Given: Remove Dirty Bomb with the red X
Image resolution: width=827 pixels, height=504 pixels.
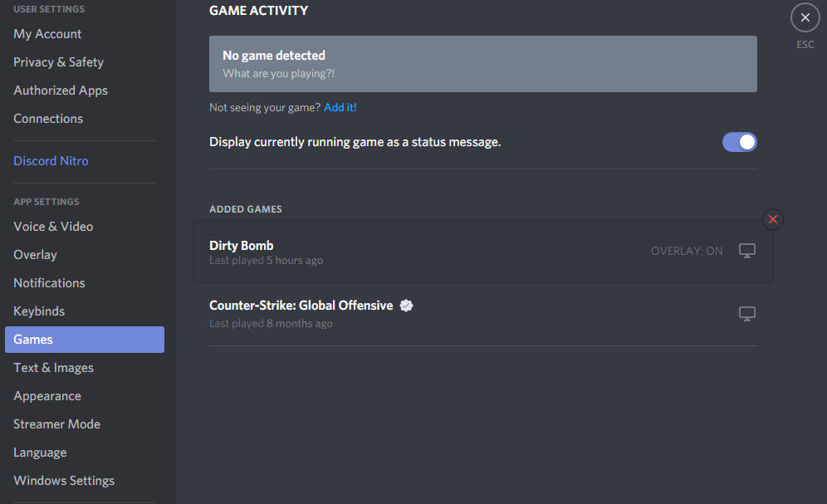Looking at the screenshot, I should (773, 219).
